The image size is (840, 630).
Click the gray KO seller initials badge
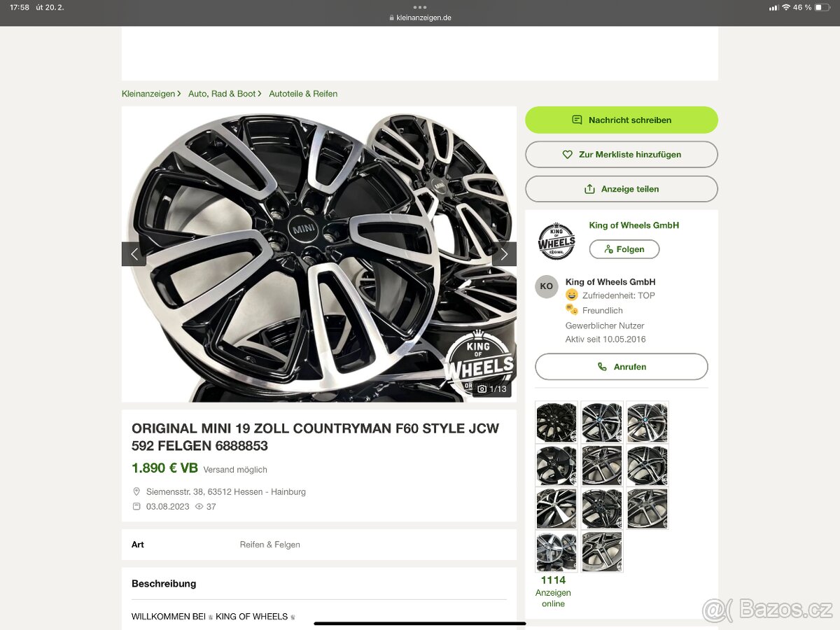547,286
